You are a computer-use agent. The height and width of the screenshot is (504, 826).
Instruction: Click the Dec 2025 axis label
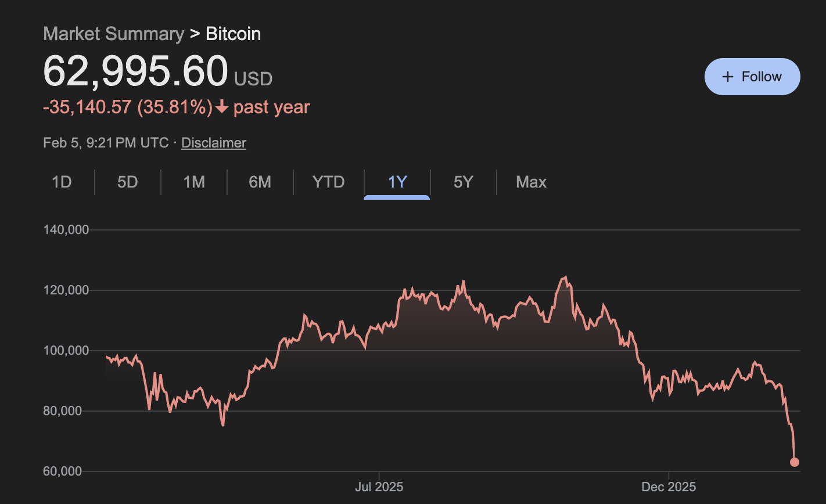pos(669,487)
